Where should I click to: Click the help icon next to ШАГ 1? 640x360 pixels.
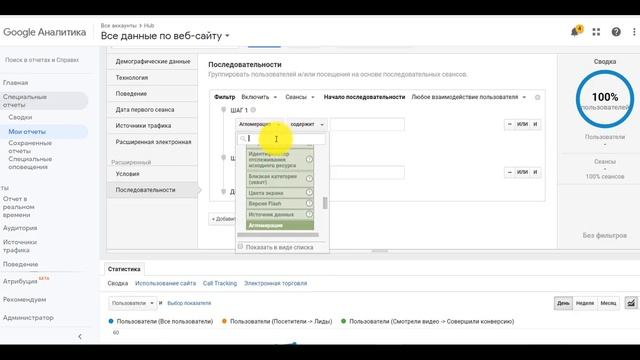click(253, 110)
